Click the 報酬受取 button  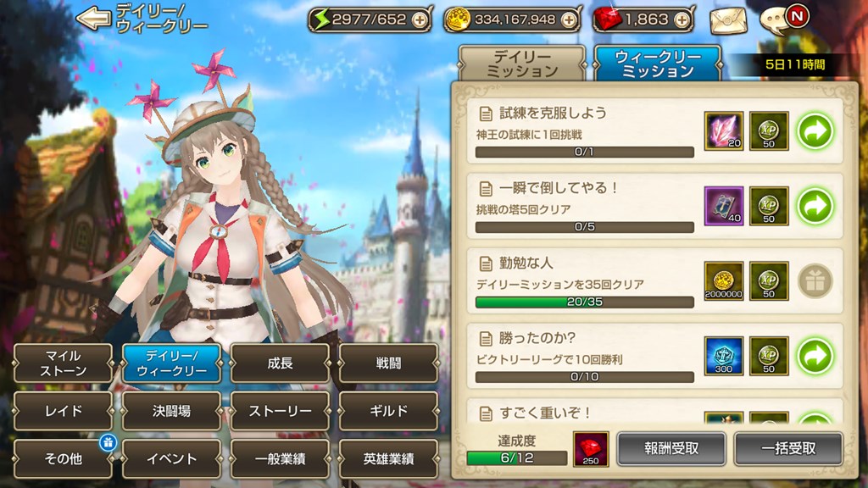coord(671,448)
